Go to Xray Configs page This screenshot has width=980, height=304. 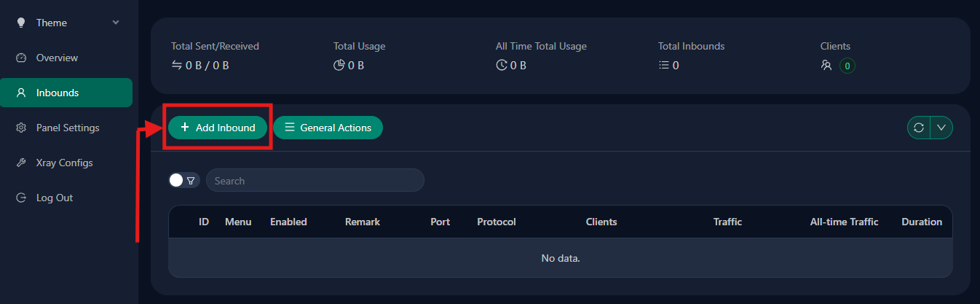(64, 163)
